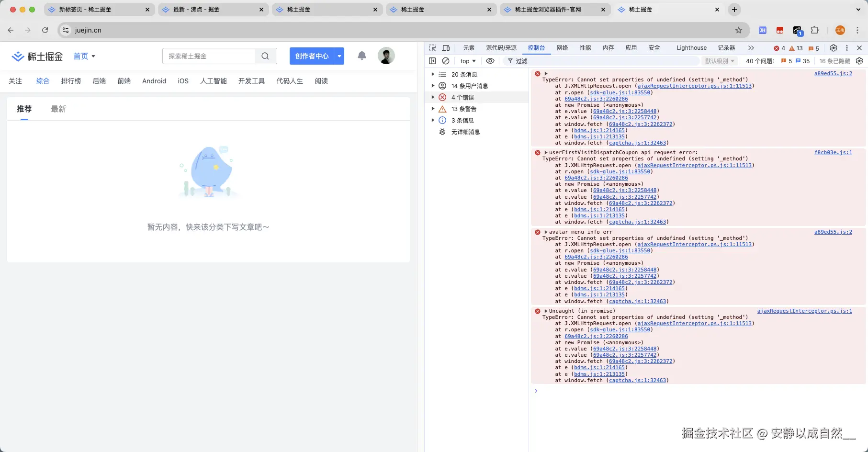
Task: Clear the console with the clear icon
Action: coord(446,61)
